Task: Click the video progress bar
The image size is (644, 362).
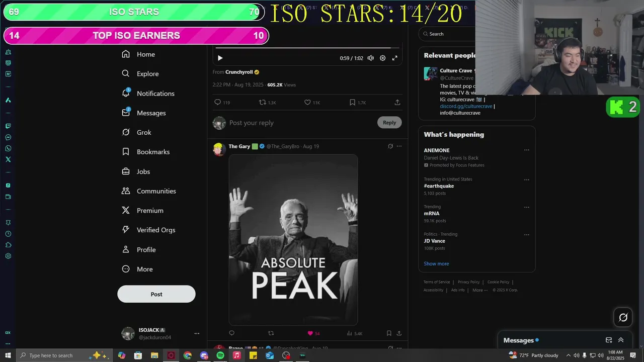Action: pyautogui.click(x=307, y=48)
